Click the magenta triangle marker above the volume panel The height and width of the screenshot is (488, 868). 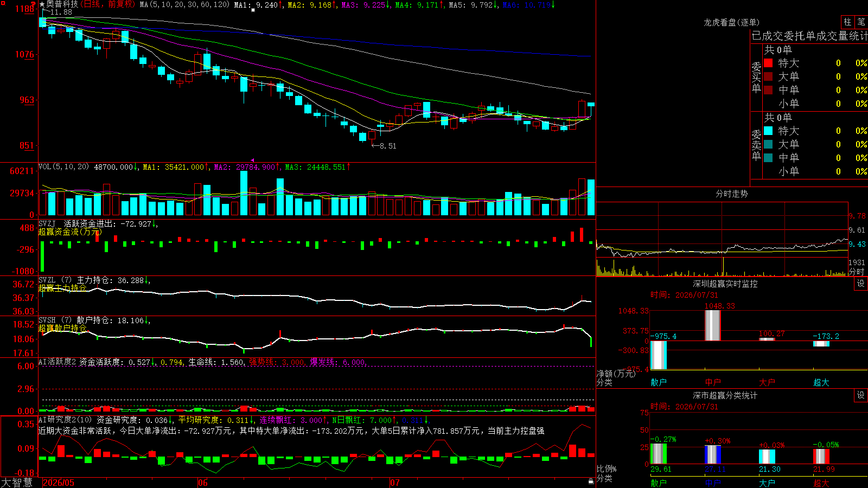pyautogui.click(x=252, y=160)
